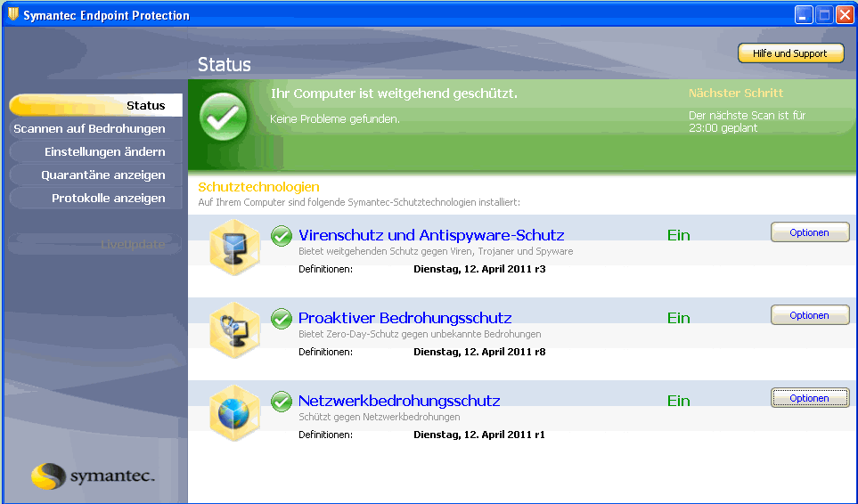Open Optionen for Netzwerkbedrohungsschutz

(810, 398)
